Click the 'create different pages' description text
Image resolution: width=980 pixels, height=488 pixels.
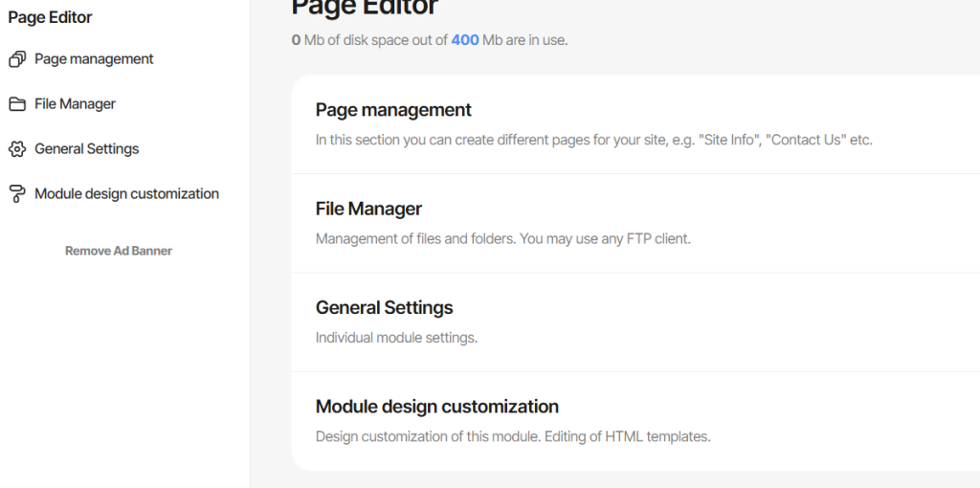point(593,140)
